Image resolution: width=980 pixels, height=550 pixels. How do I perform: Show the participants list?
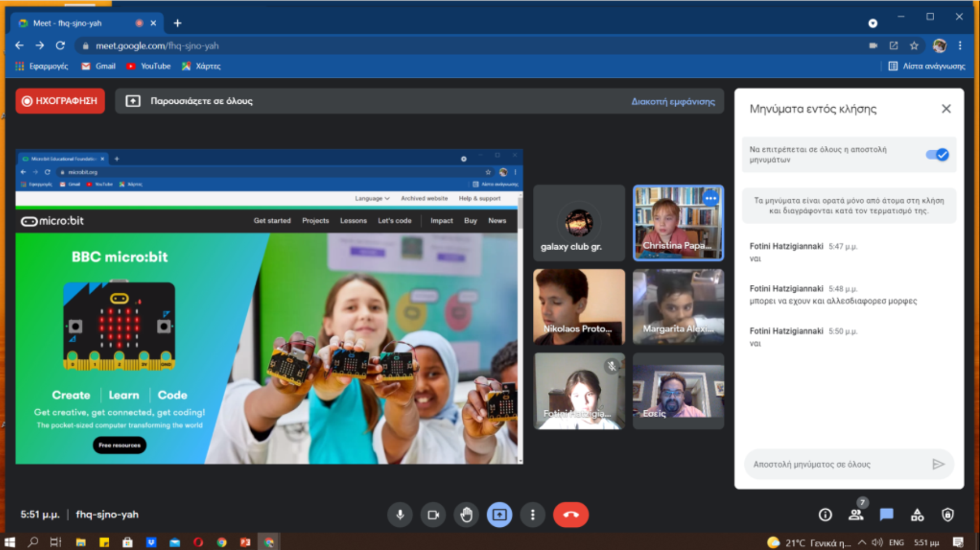pos(856,515)
